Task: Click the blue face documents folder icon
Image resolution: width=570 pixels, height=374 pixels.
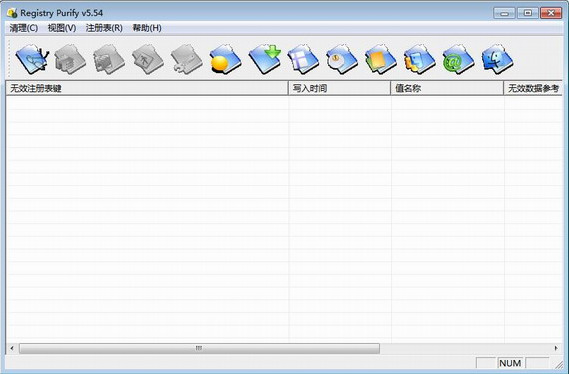Action: (420, 59)
